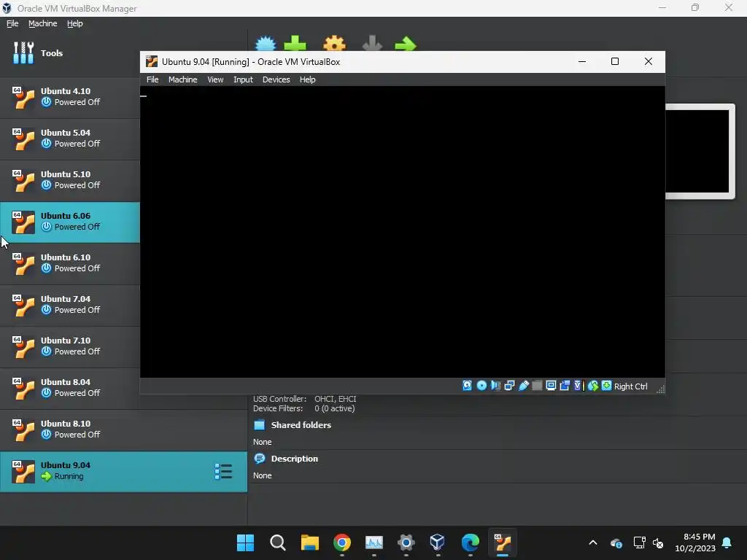
Task: Open the Help menu of the VM window
Action: pos(307,79)
